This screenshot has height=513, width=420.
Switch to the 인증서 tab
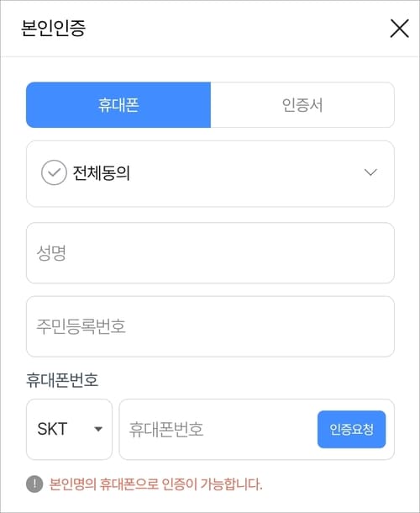point(302,105)
